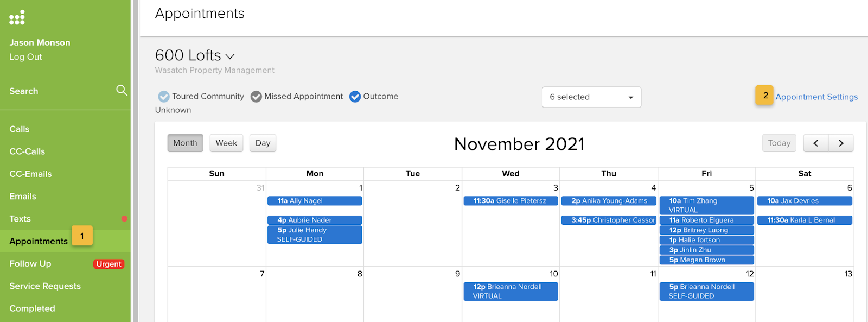Click the yellow marker numbered 2
The width and height of the screenshot is (868, 322).
click(x=765, y=96)
